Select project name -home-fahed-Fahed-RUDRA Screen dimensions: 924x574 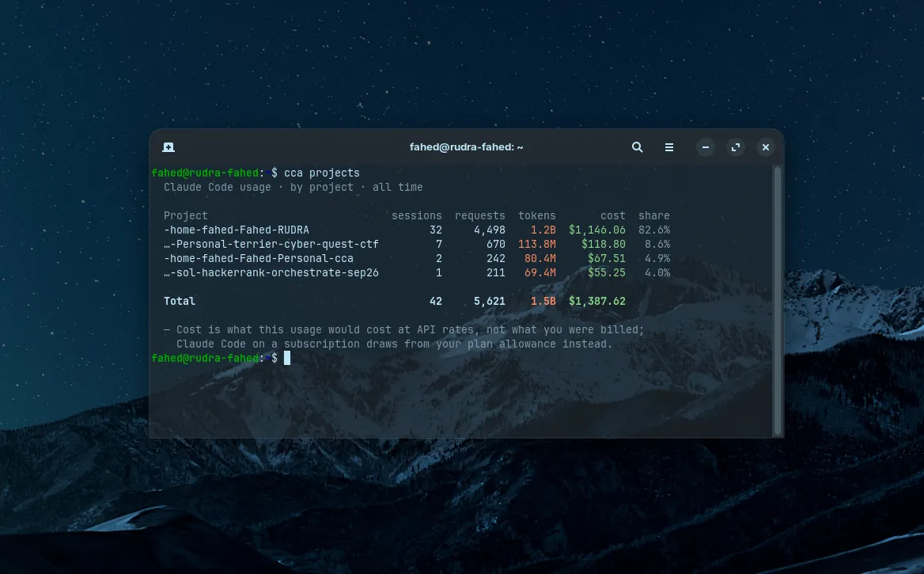pos(237,230)
